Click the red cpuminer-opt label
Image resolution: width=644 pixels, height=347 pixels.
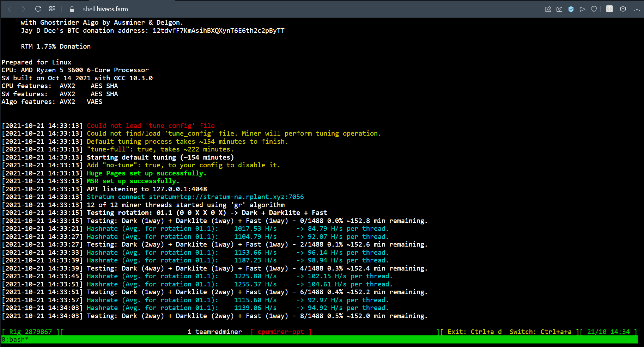click(x=281, y=331)
